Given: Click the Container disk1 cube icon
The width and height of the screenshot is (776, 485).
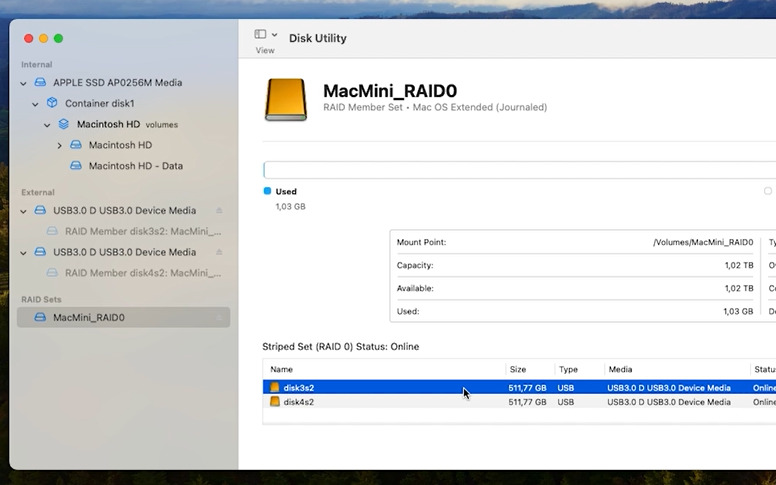Looking at the screenshot, I should (52, 102).
